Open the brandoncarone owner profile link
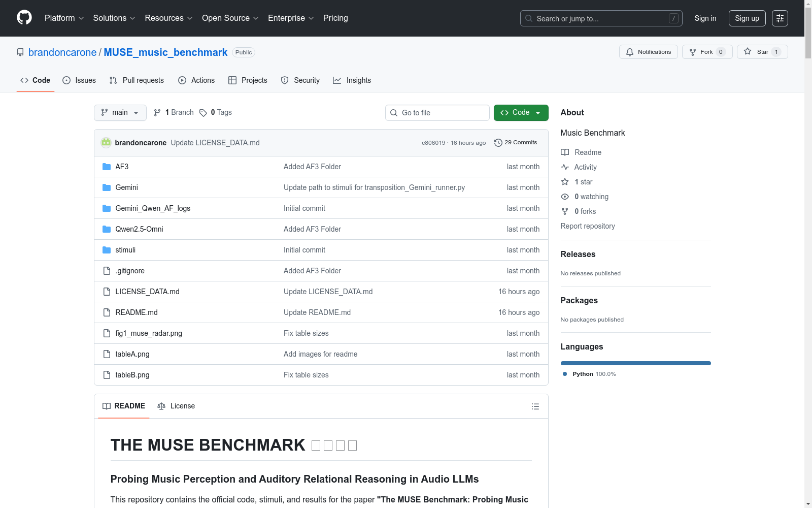This screenshot has width=812, height=508. 62,52
